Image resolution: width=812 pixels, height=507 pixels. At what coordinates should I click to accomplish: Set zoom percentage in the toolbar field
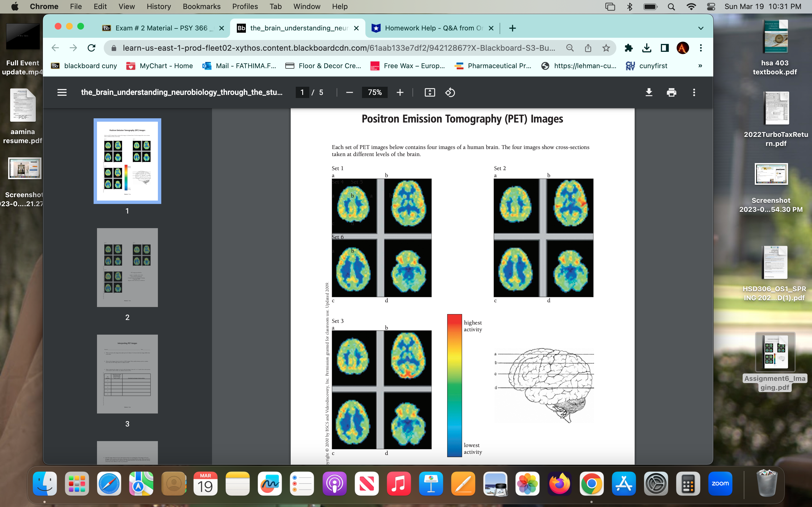(x=374, y=93)
